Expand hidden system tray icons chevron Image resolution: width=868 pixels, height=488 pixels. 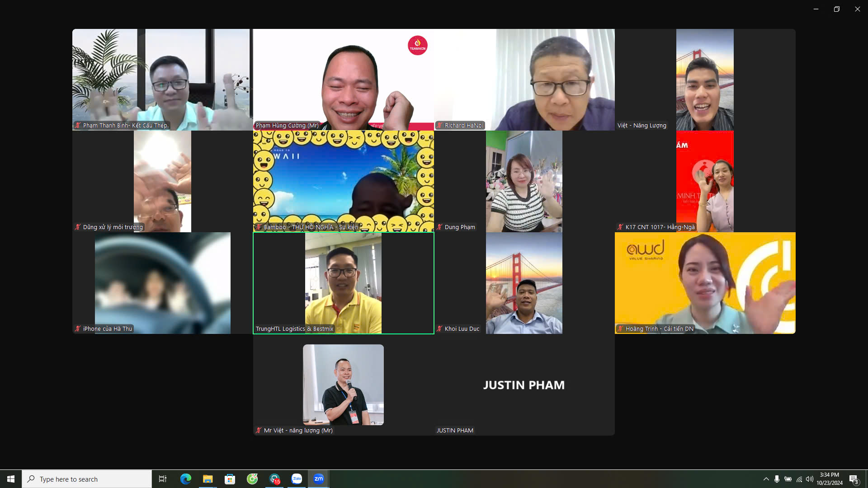(x=766, y=479)
